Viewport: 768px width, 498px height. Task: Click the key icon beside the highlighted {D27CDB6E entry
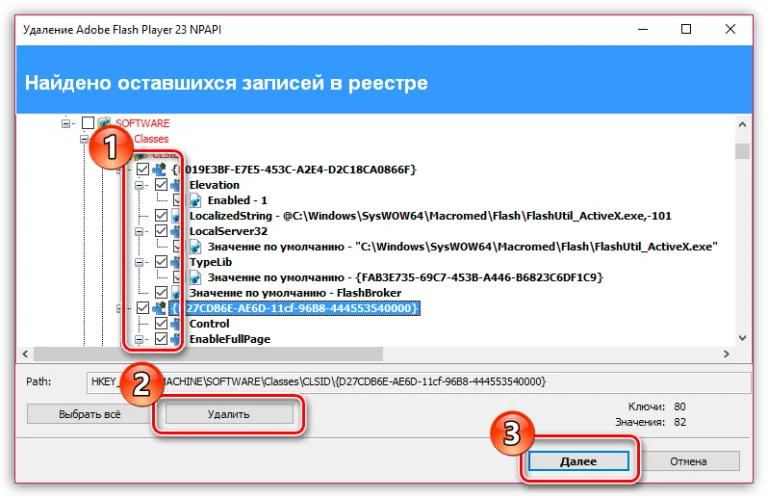[159, 308]
